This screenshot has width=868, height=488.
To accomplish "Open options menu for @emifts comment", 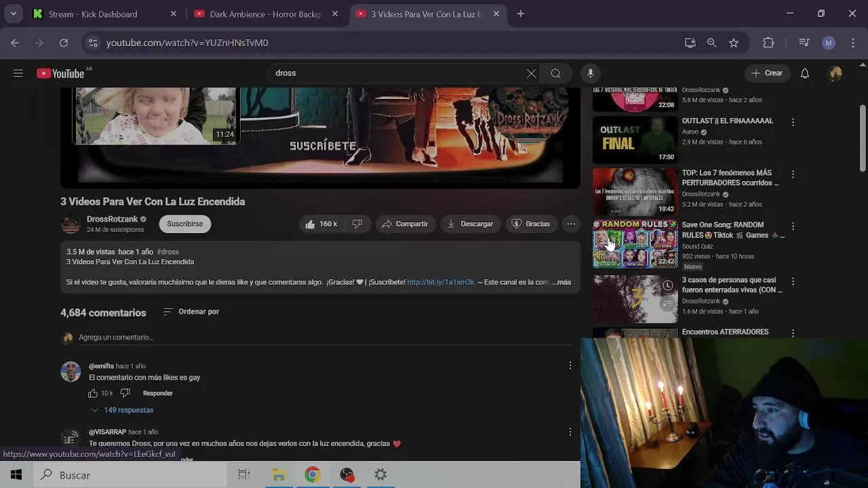I will tap(570, 366).
